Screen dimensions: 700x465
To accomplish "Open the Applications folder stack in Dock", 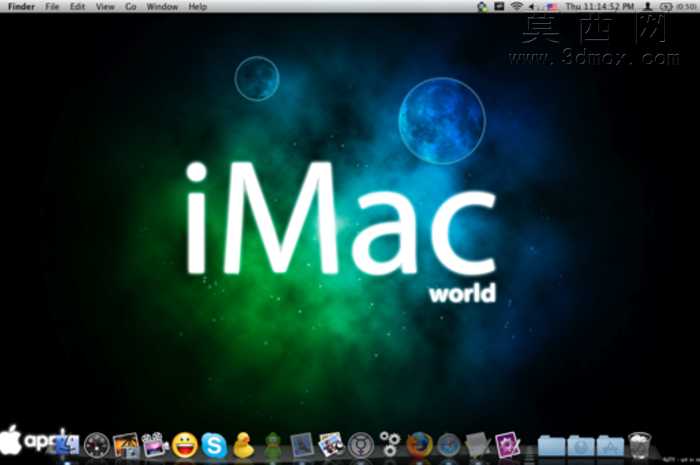I will 610,445.
